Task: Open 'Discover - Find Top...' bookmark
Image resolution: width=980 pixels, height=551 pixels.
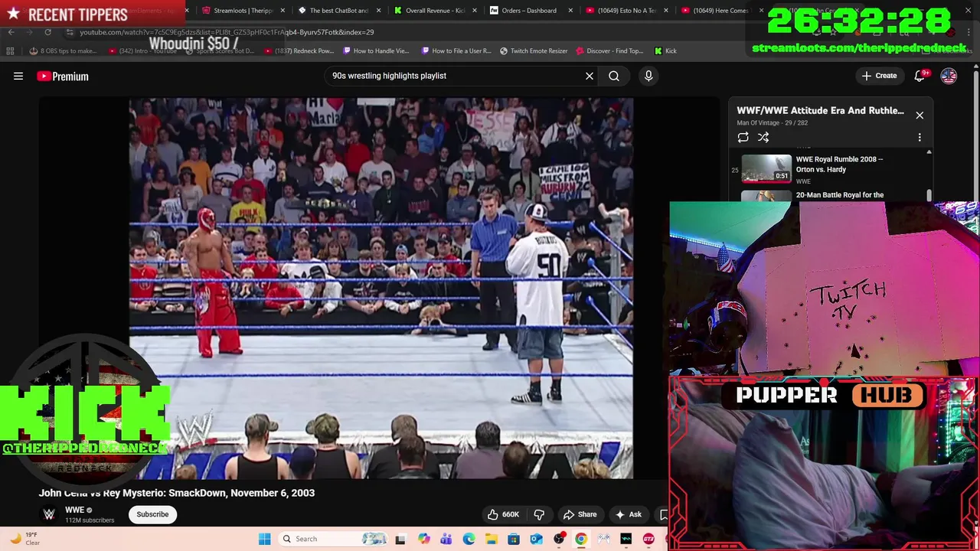Action: point(609,51)
